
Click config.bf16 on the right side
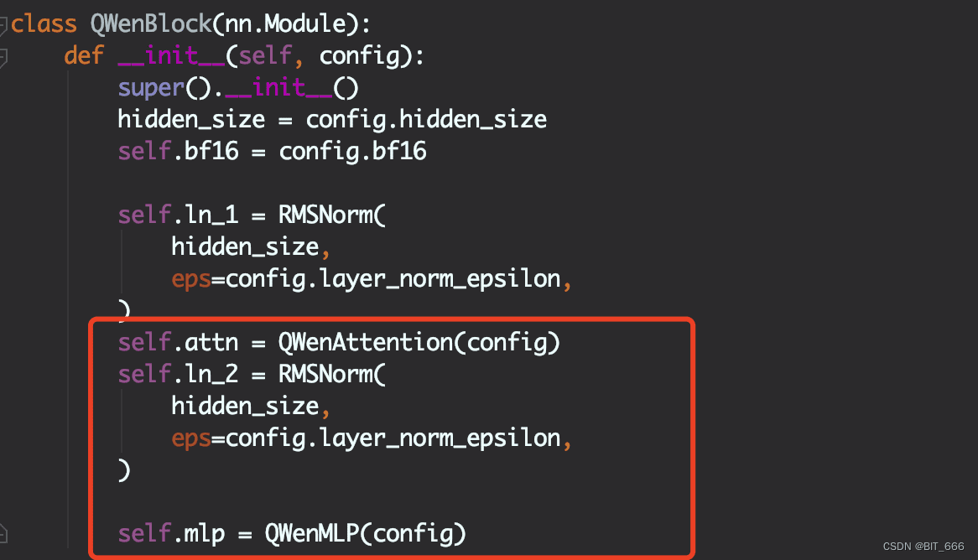pos(352,153)
